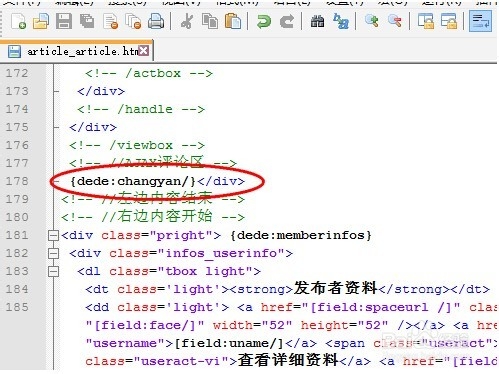Click the "右边内容开始" comment line
Viewport: 499px width, 374px height.
pyautogui.click(x=153, y=217)
